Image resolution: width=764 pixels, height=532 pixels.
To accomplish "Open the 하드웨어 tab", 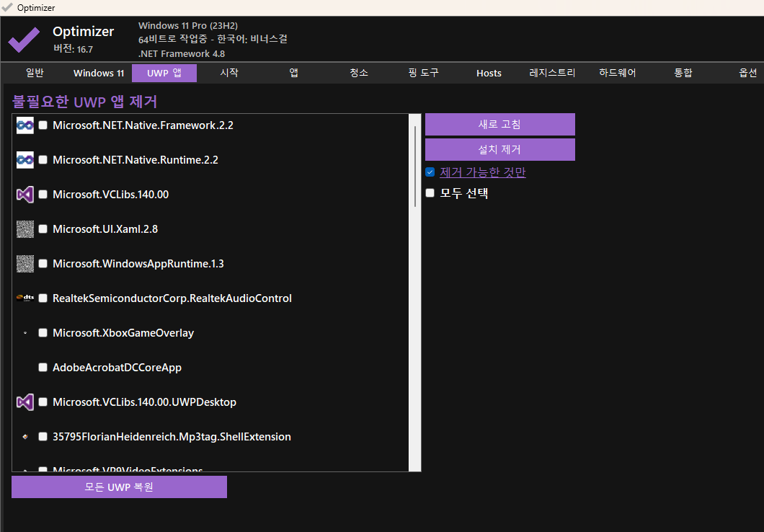I will pos(618,73).
